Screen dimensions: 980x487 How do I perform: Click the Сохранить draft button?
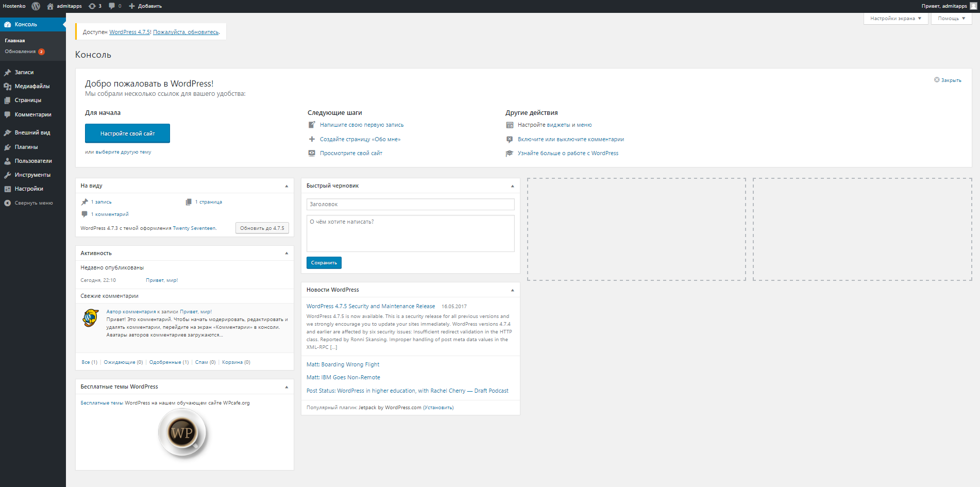324,263
